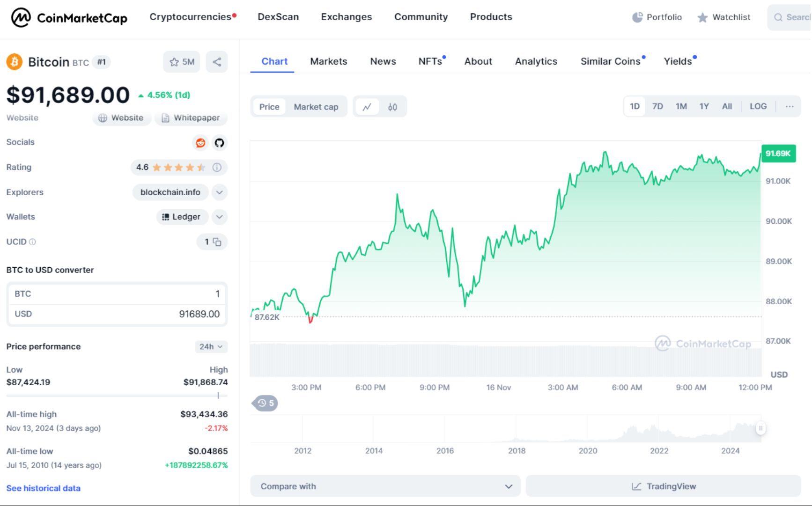Expand the Explorers list
The image size is (812, 506).
(x=218, y=192)
